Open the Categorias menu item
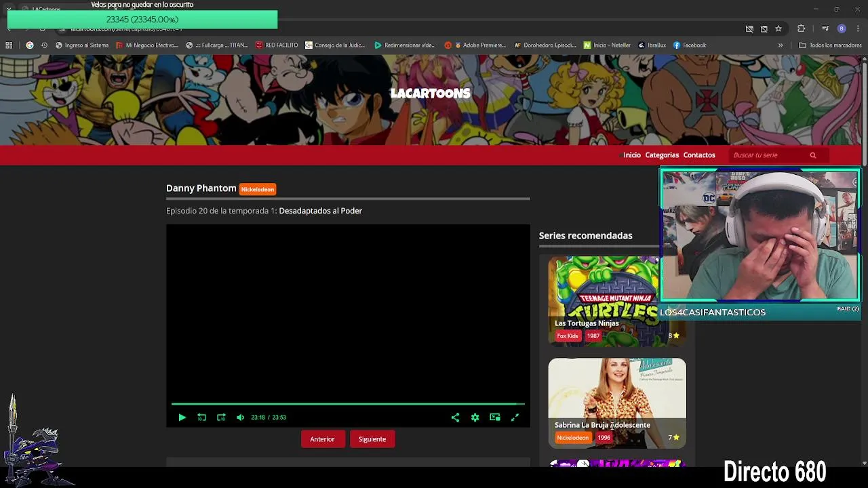Viewport: 868px width, 488px height. (662, 155)
